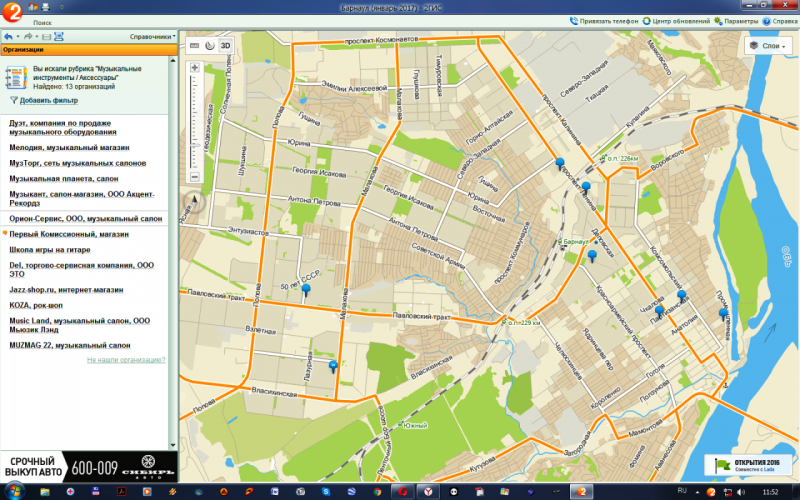Viewport: 800px width, 500px height.
Task: Toggle 3D map view
Action: [226, 45]
